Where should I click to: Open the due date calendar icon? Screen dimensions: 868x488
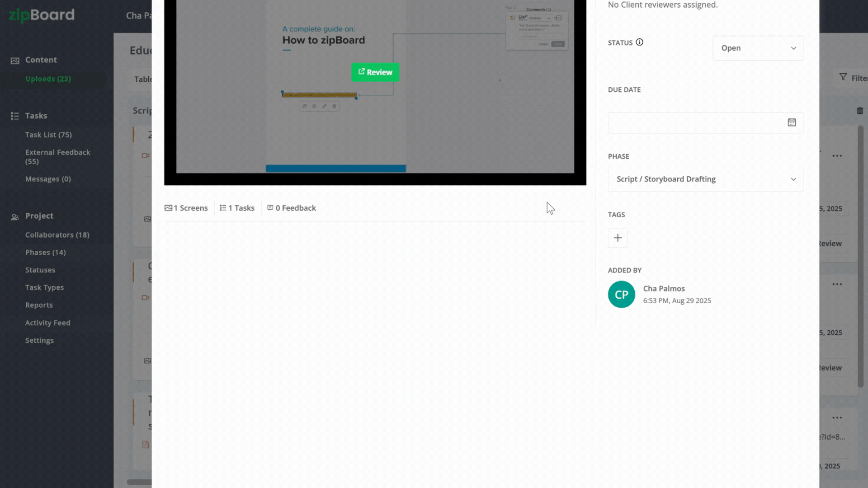pyautogui.click(x=792, y=122)
